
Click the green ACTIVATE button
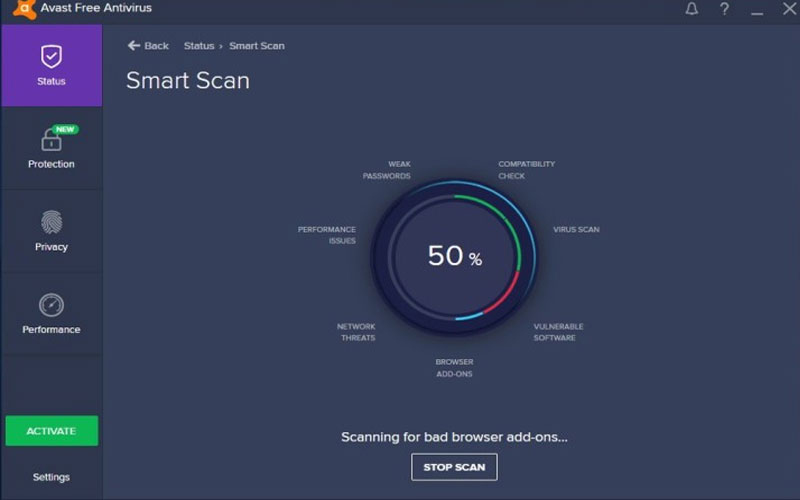[x=52, y=431]
